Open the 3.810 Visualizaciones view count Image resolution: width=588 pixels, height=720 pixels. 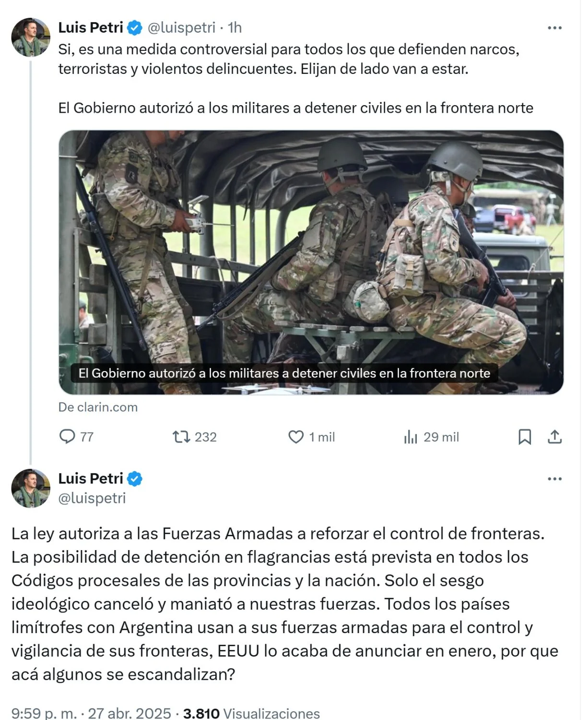pyautogui.click(x=251, y=713)
